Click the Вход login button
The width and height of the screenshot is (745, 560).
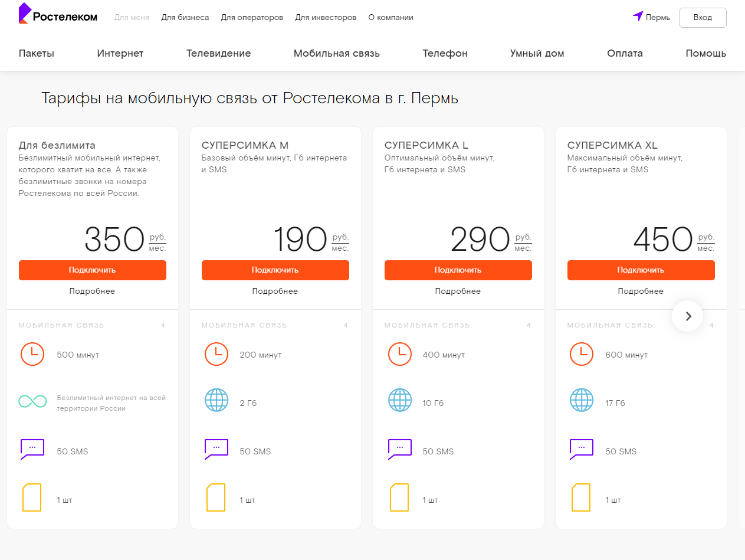point(703,18)
